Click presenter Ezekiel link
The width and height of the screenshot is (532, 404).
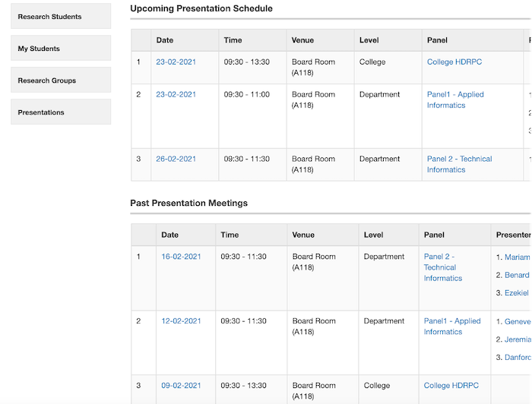coord(516,293)
